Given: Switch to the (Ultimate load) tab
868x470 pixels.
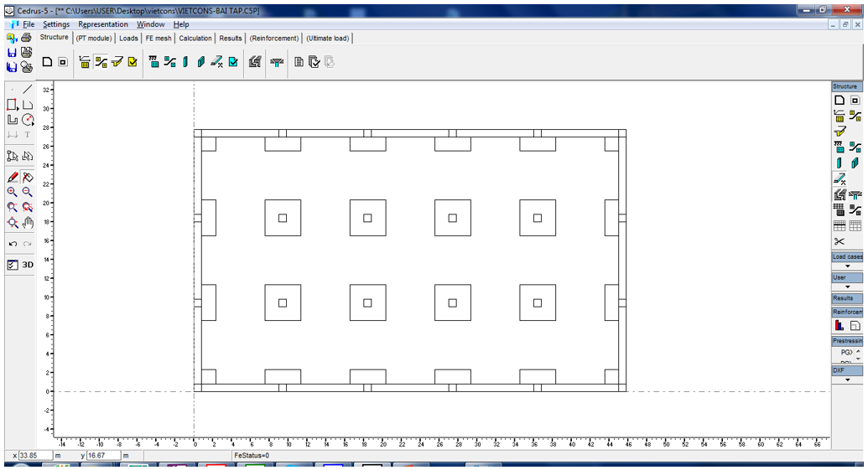Looking at the screenshot, I should point(328,39).
